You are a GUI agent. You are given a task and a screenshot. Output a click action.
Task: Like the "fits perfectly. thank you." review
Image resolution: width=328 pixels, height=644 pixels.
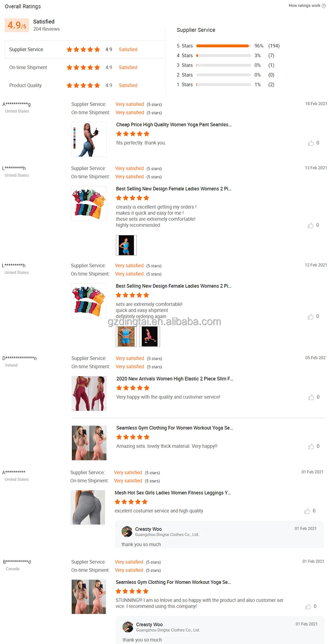click(311, 143)
